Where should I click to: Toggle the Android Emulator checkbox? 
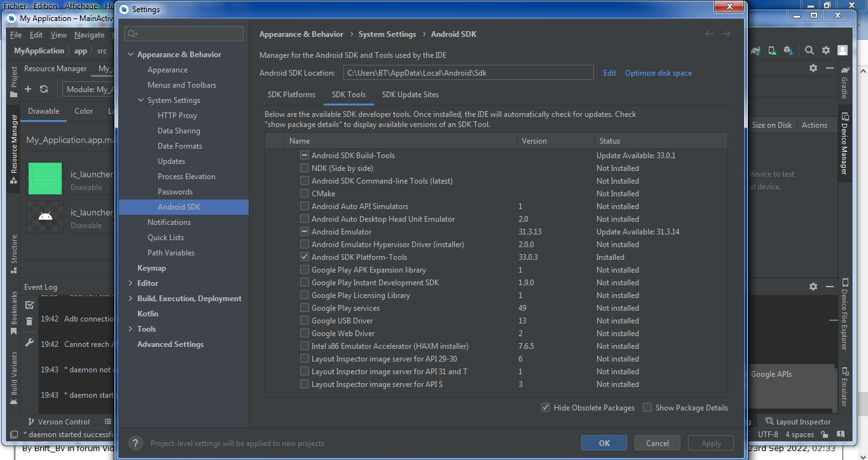click(305, 232)
